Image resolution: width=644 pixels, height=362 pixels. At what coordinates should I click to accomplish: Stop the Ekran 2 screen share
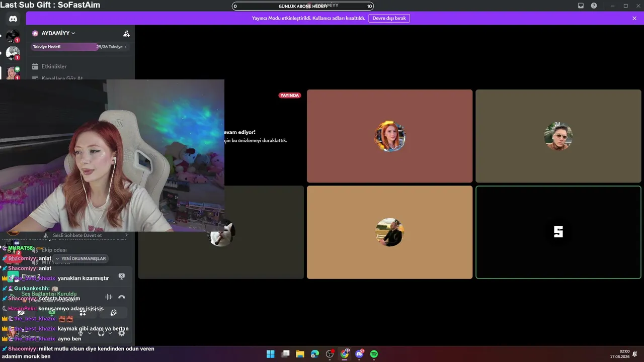pos(121,277)
